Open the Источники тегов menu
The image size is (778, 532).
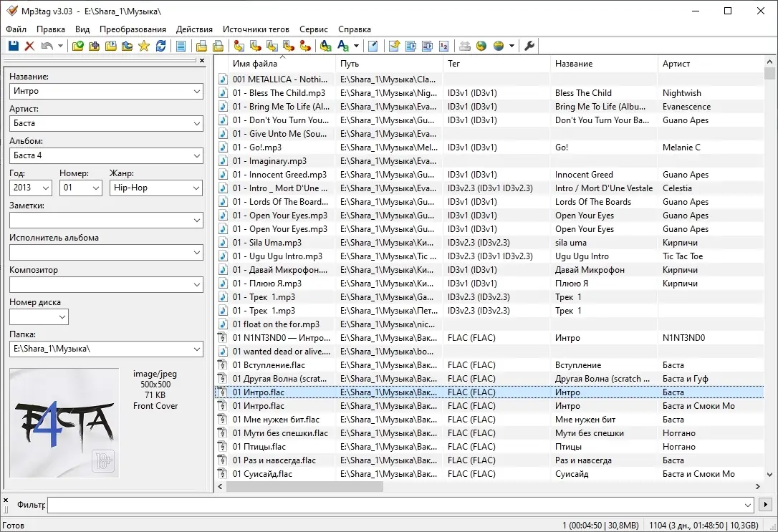[x=256, y=29]
